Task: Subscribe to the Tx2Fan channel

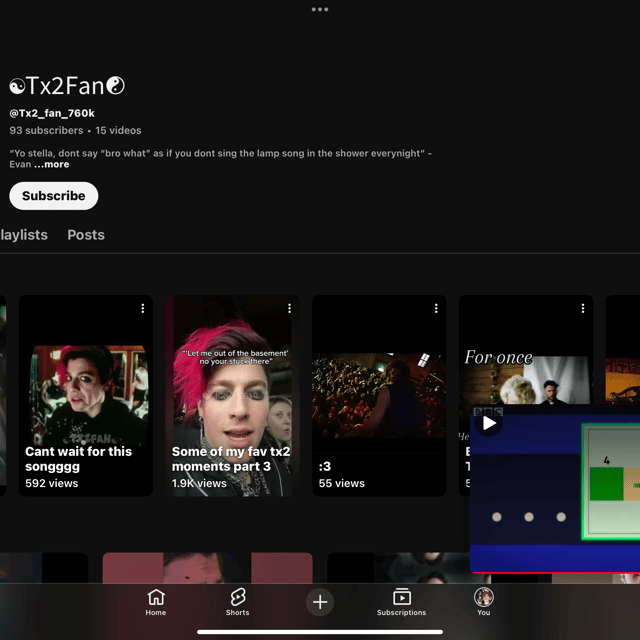Action: [53, 196]
